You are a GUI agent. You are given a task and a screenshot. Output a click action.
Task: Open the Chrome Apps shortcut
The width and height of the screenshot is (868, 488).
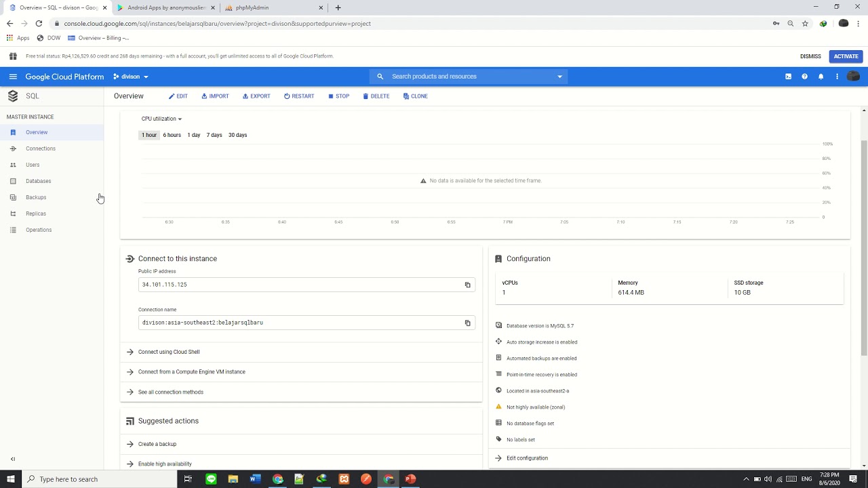point(18,38)
